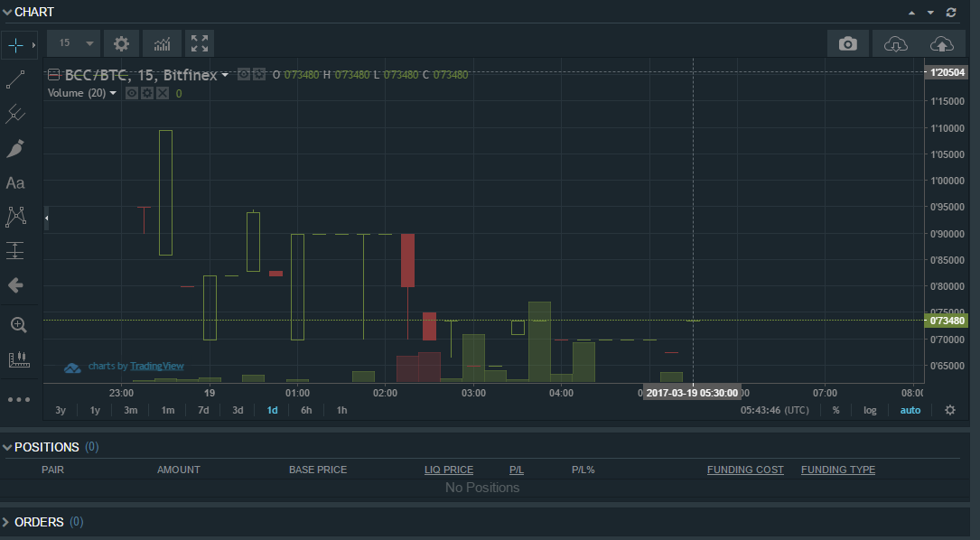Toggle auto scale on the chart
The height and width of the screenshot is (540, 980).
910,410
